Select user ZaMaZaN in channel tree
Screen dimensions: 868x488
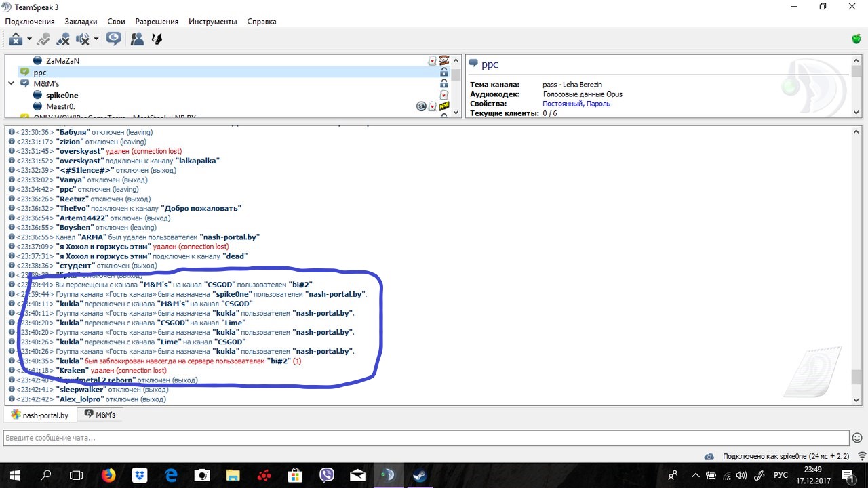[x=62, y=60]
